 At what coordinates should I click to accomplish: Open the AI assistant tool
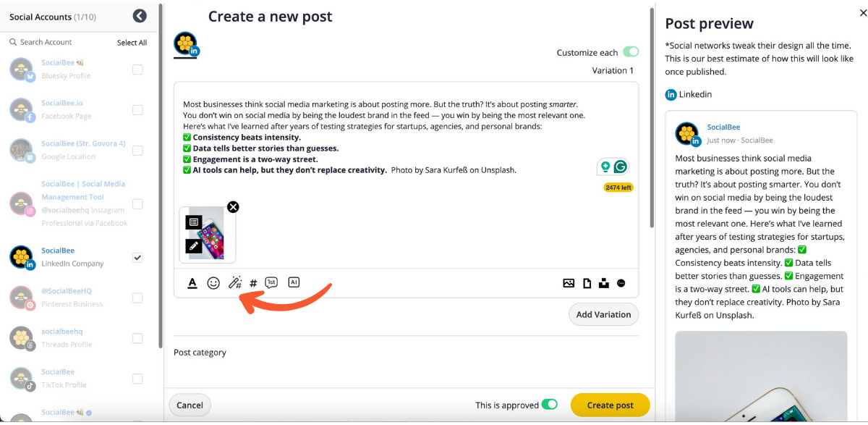coord(294,282)
